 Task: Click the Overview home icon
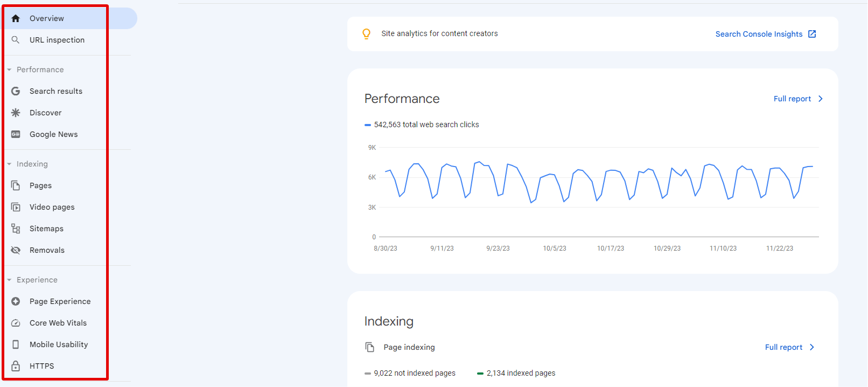pyautogui.click(x=16, y=18)
